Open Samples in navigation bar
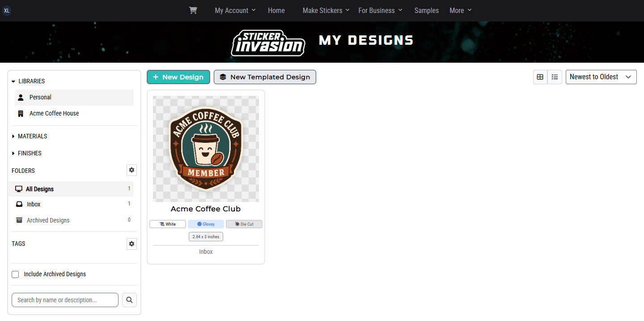 (427, 10)
